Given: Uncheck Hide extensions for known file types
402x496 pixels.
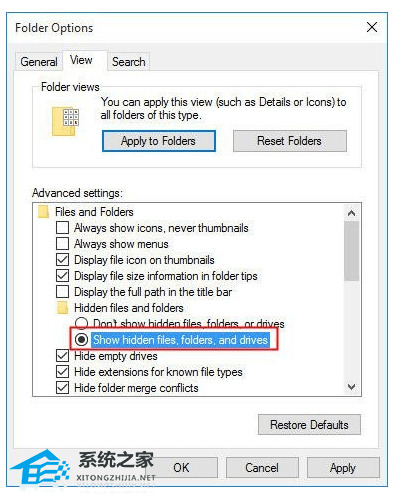Looking at the screenshot, I should [62, 372].
